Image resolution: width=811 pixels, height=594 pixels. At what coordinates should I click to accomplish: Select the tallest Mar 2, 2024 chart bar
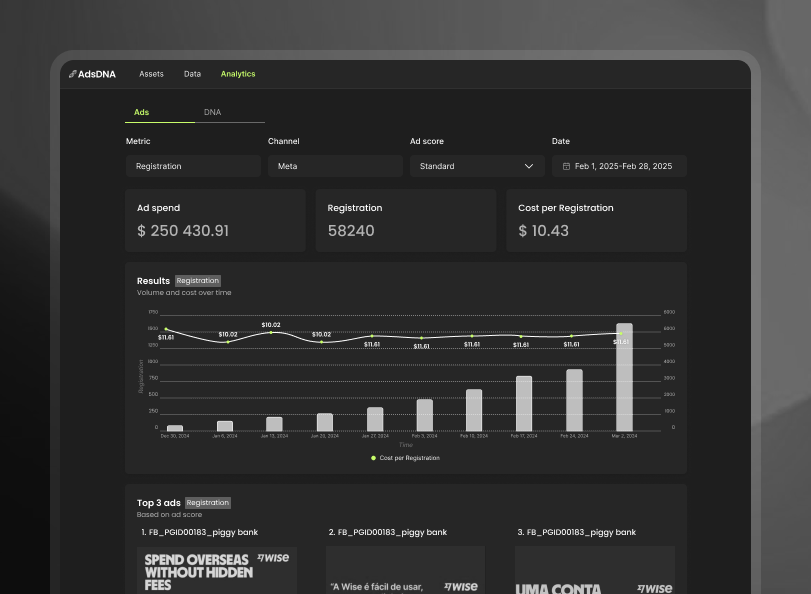point(624,377)
